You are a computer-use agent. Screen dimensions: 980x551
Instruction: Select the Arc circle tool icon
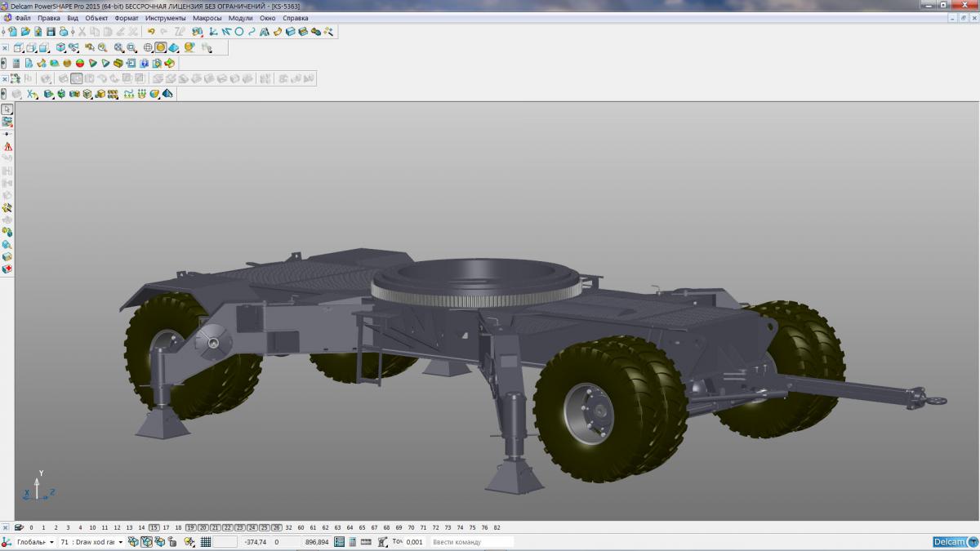click(238, 31)
